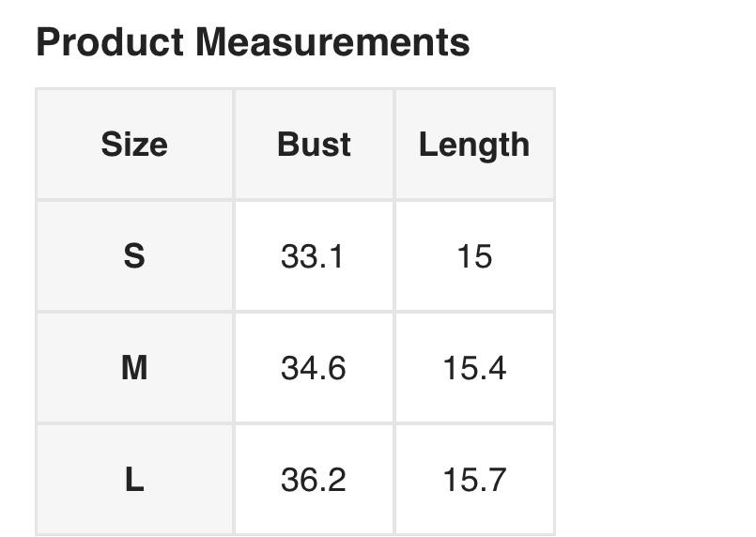The image size is (756, 537).
Task: Click the 15.4 length cell
Action: (x=474, y=368)
